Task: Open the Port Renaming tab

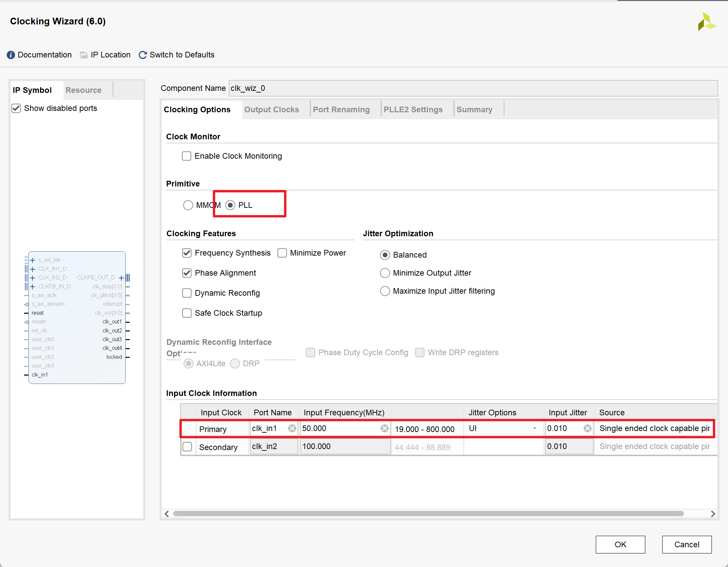Action: click(x=341, y=110)
